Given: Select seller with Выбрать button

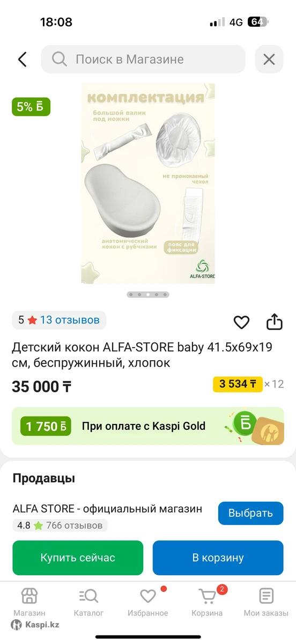Looking at the screenshot, I should 250,513.
